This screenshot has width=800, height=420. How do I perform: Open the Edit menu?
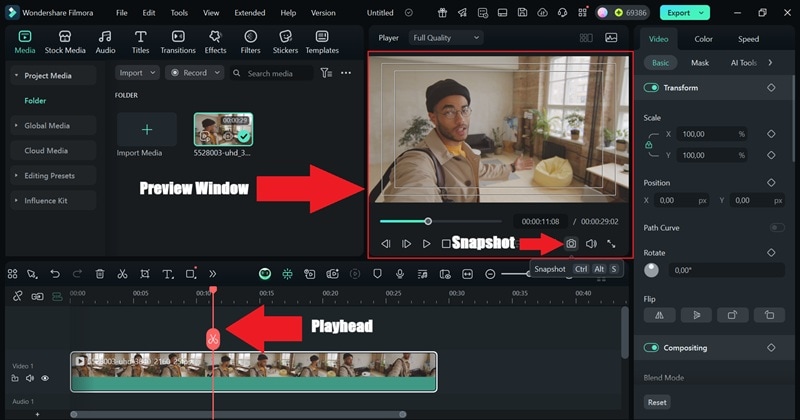tap(149, 13)
